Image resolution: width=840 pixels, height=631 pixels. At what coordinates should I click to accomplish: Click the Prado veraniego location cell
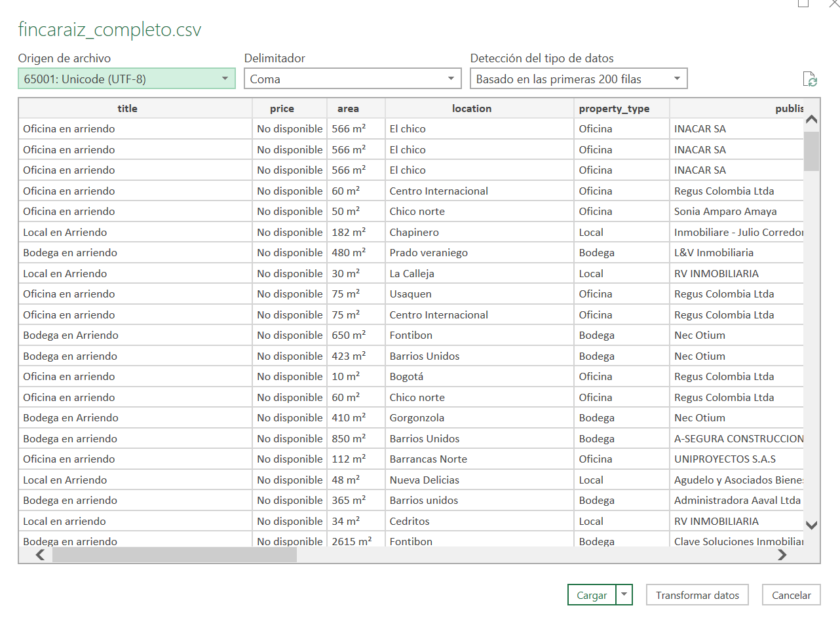[479, 252]
